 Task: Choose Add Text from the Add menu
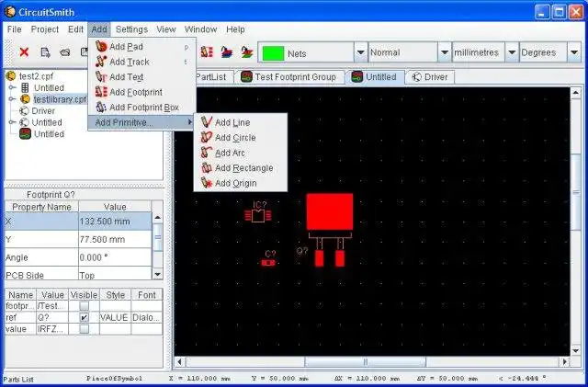coord(141,77)
